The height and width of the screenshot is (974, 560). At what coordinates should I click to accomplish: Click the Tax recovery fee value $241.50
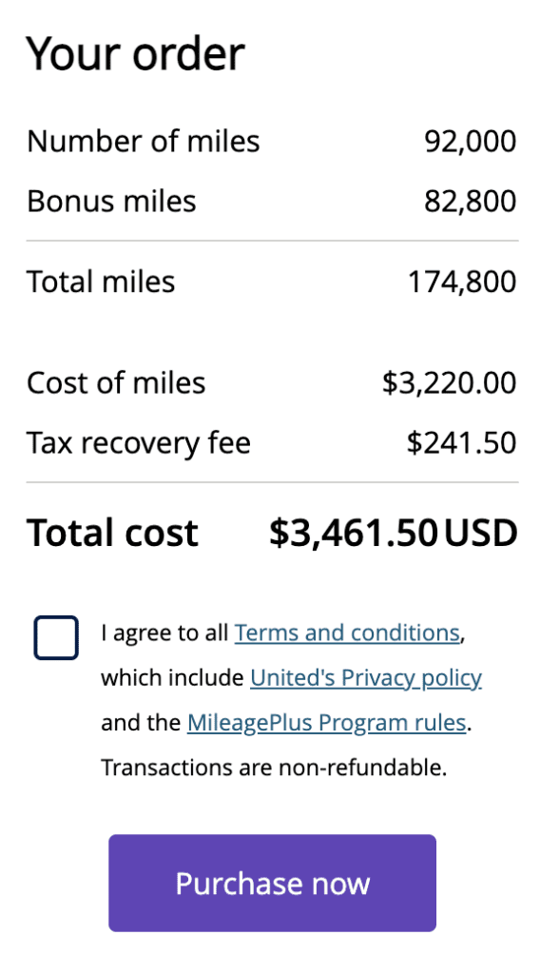[x=472, y=442]
